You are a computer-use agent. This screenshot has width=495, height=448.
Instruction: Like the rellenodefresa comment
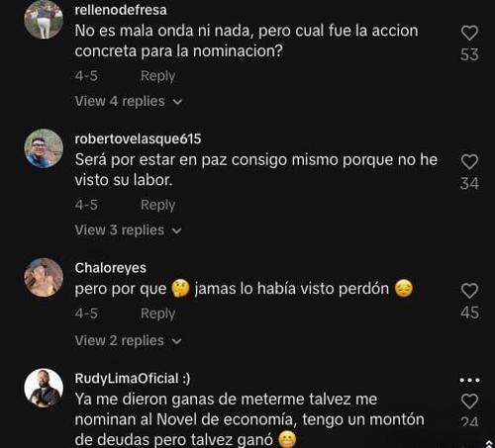469,33
